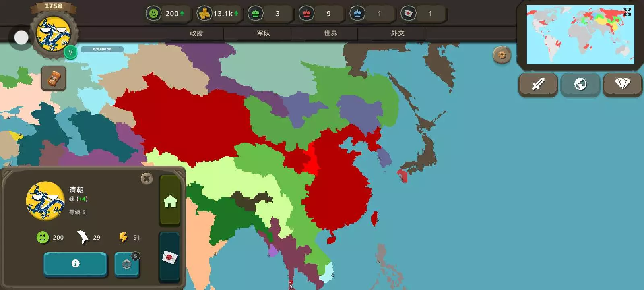Open the 政府 government tab
This screenshot has height=290, width=644.
coord(196,33)
